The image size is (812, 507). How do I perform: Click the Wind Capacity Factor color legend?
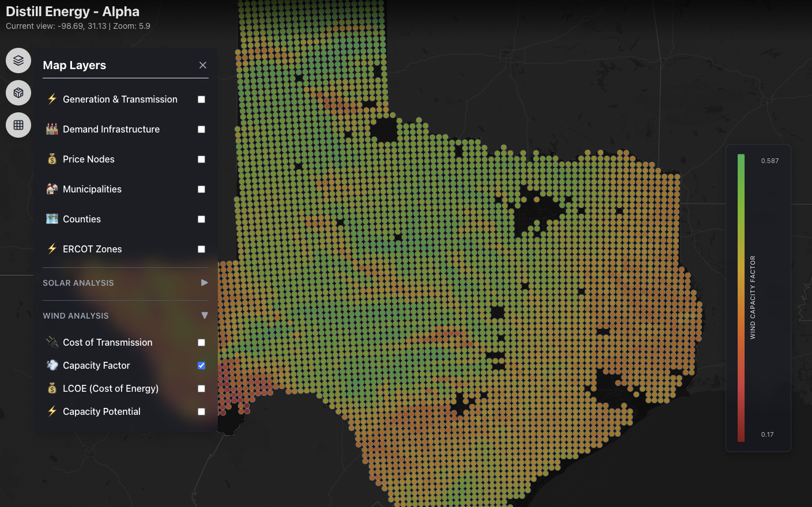(x=742, y=294)
